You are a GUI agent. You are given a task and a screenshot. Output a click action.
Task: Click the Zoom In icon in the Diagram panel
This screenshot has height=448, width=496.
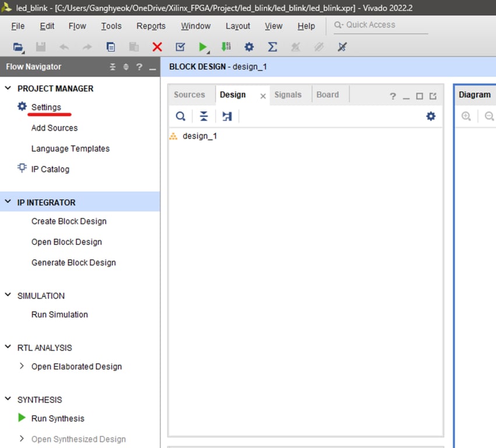tap(466, 116)
